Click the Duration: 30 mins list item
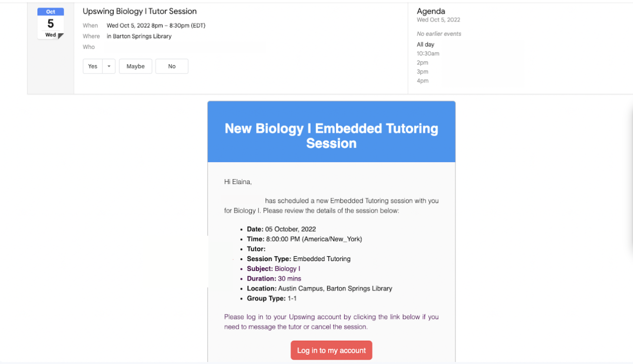Image resolution: width=633 pixels, height=364 pixels. pos(274,279)
